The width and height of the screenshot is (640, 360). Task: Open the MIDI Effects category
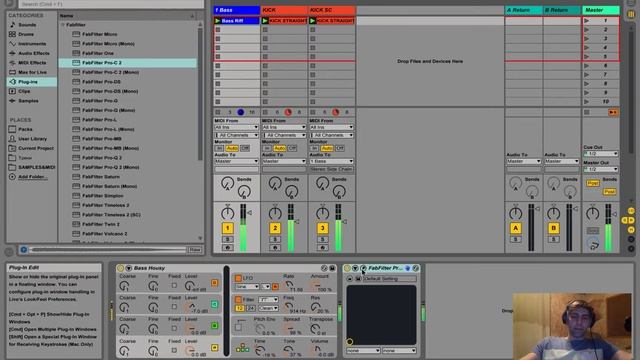pyautogui.click(x=32, y=63)
